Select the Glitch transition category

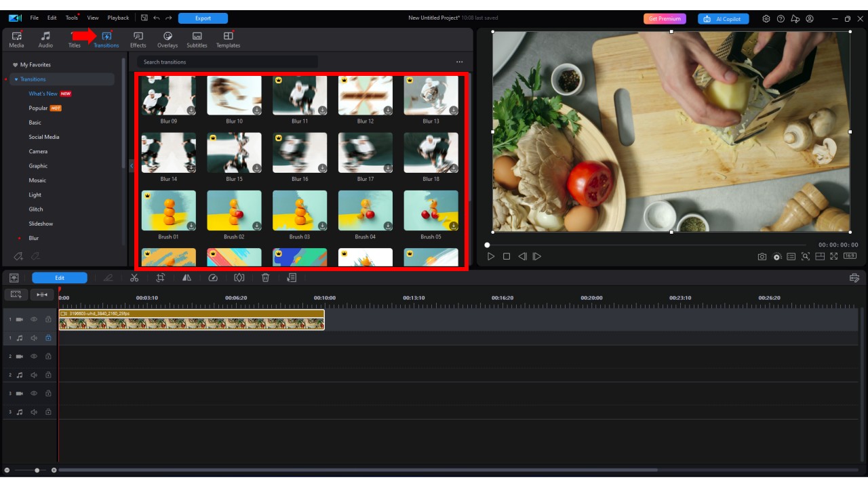pos(36,209)
